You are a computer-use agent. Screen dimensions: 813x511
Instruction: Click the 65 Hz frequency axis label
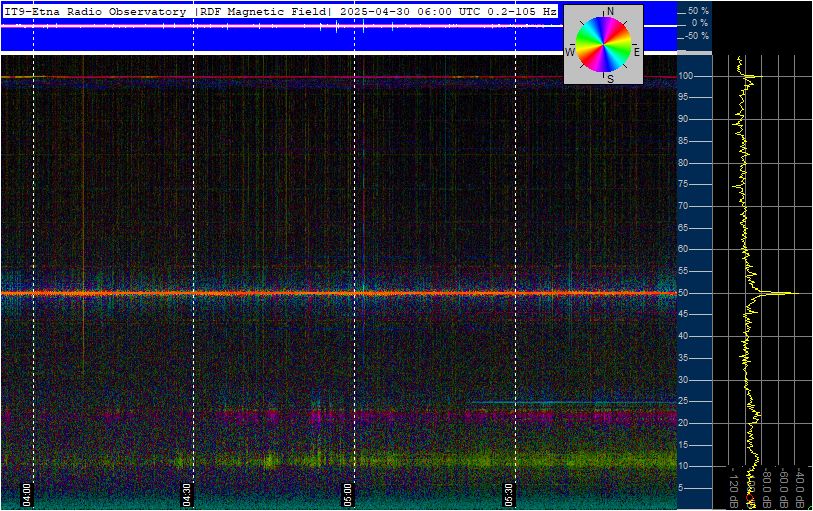(x=684, y=228)
